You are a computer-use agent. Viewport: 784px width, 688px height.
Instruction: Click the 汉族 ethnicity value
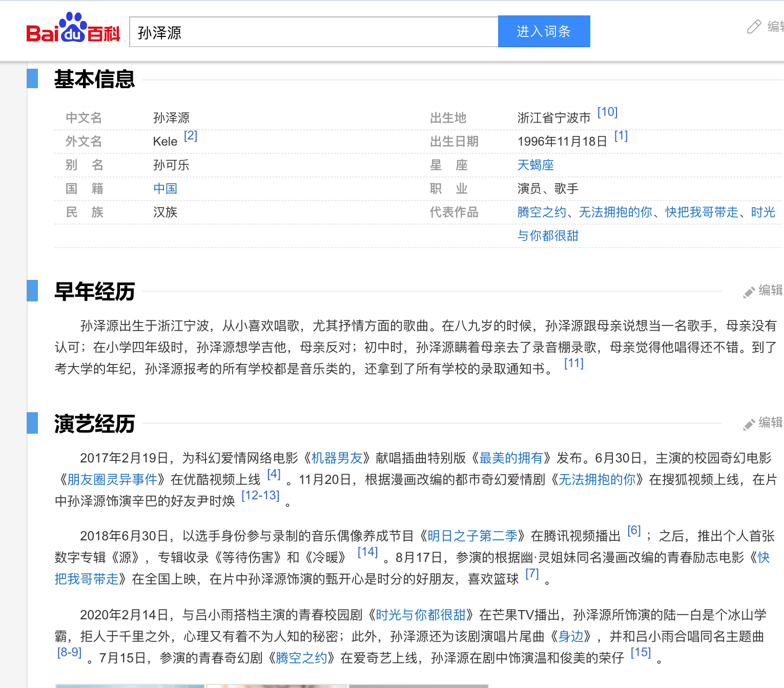click(165, 212)
